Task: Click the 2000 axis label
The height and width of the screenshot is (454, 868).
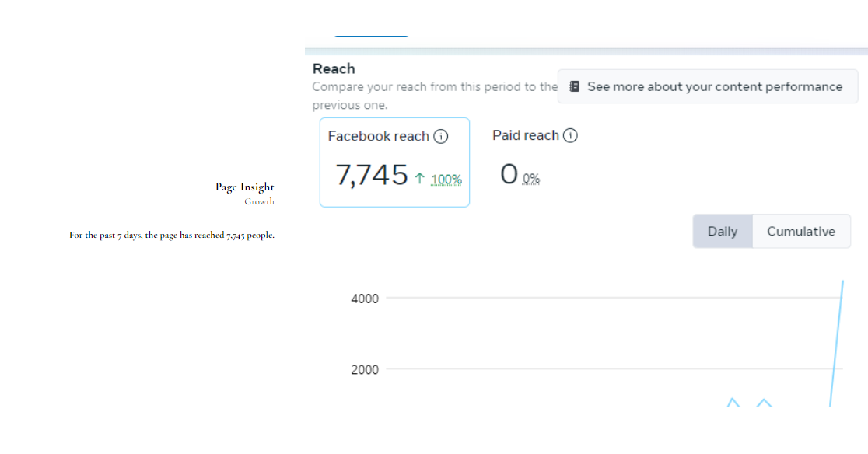Action: coord(365,369)
